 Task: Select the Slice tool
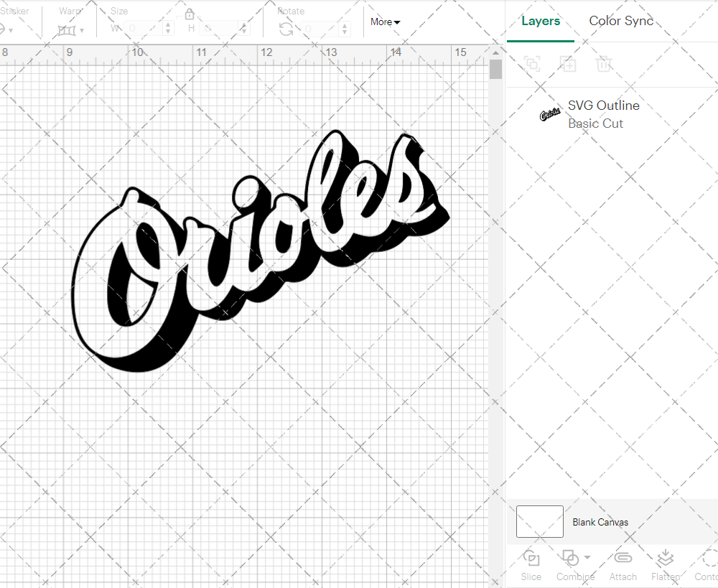(531, 566)
